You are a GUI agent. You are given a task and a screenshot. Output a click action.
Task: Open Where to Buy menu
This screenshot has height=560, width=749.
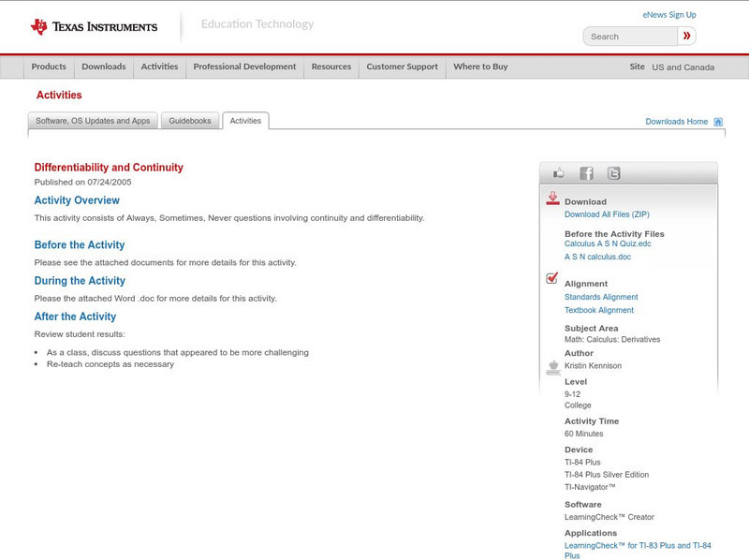click(x=480, y=66)
